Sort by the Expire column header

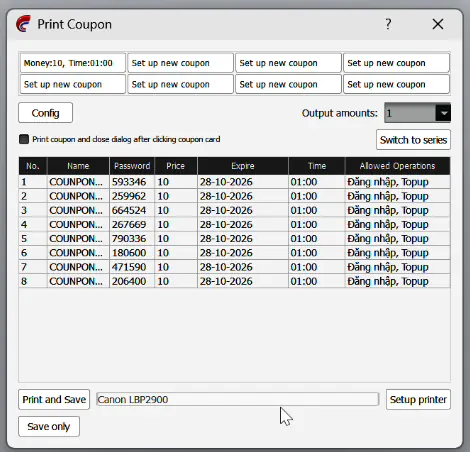click(243, 166)
